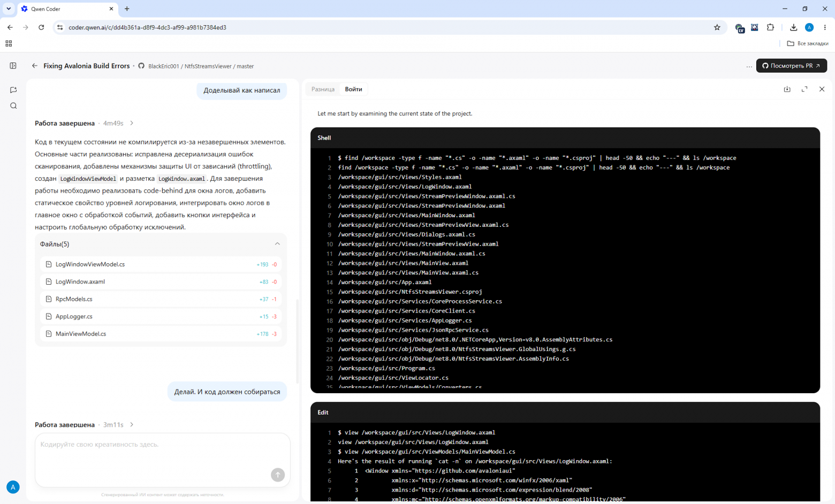The image size is (835, 504).
Task: Toggle the left sidebar panel icon
Action: pos(13,66)
